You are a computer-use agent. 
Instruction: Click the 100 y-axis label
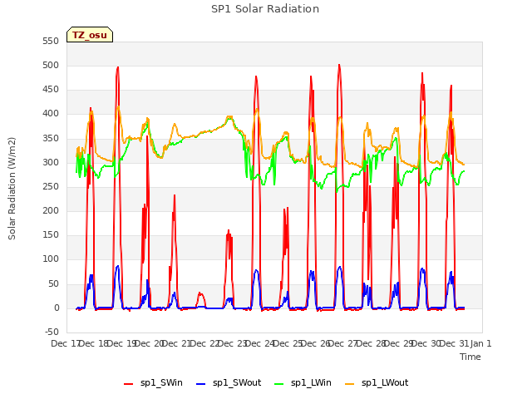(x=51, y=259)
